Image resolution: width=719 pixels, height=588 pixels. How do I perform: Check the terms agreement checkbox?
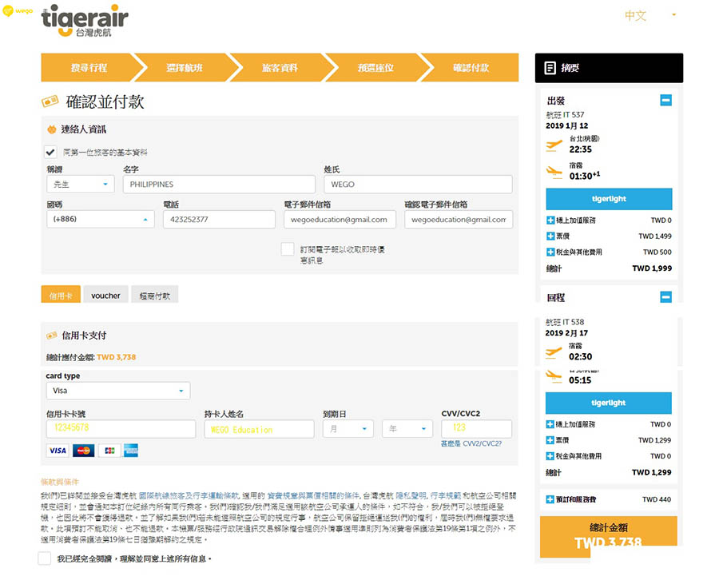pyautogui.click(x=45, y=558)
